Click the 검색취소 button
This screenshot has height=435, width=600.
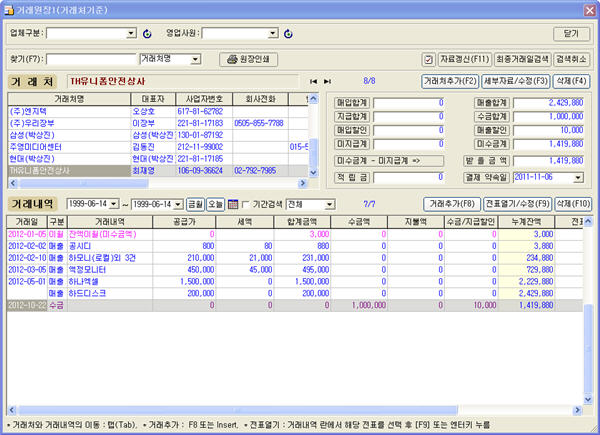coord(571,60)
